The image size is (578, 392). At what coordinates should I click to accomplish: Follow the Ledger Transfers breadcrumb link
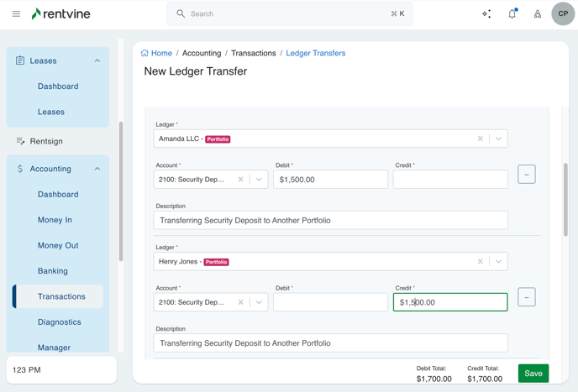(315, 53)
